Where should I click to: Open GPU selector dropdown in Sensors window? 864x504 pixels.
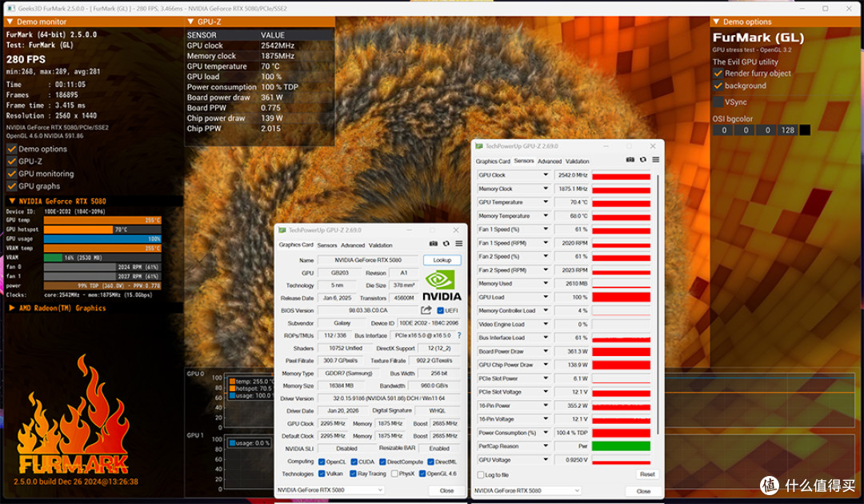point(528,490)
